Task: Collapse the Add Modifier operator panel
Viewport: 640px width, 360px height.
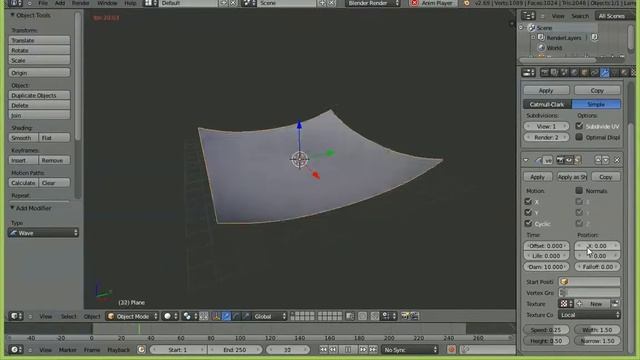Action: pyautogui.click(x=12, y=208)
